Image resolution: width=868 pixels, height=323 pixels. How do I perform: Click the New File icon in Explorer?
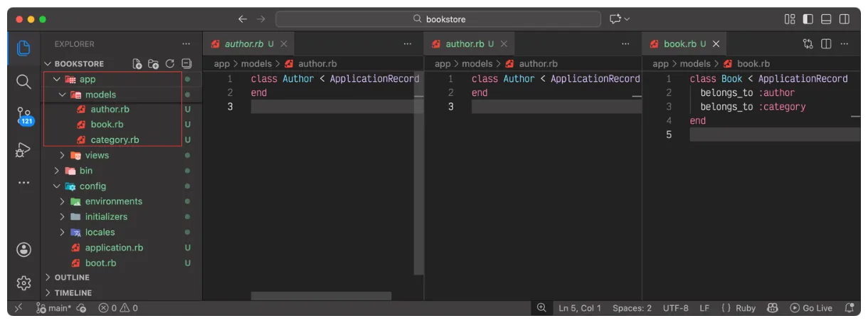click(137, 64)
